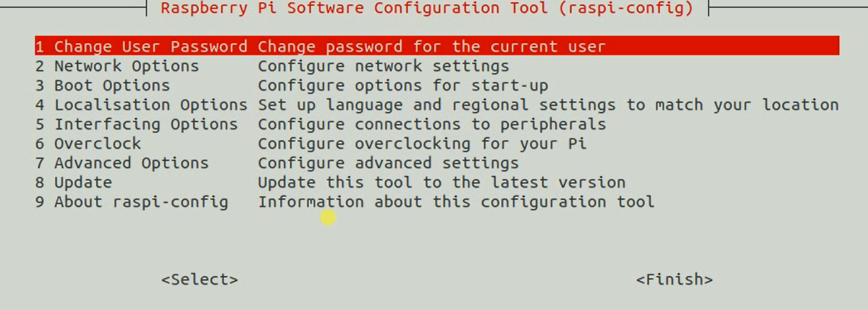This screenshot has width=868, height=309.
Task: Open Network Options menu item
Action: coord(117,66)
